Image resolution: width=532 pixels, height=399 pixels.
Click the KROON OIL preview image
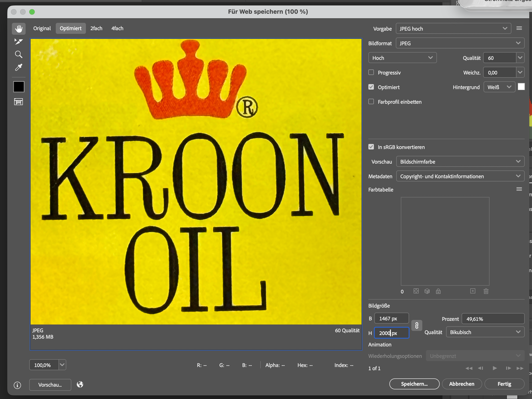(x=196, y=182)
